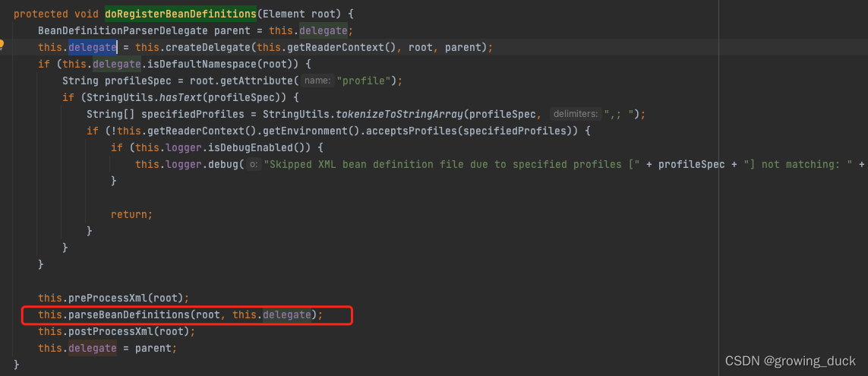The height and width of the screenshot is (376, 868).
Task: Click the Element parameter type
Action: (282, 13)
